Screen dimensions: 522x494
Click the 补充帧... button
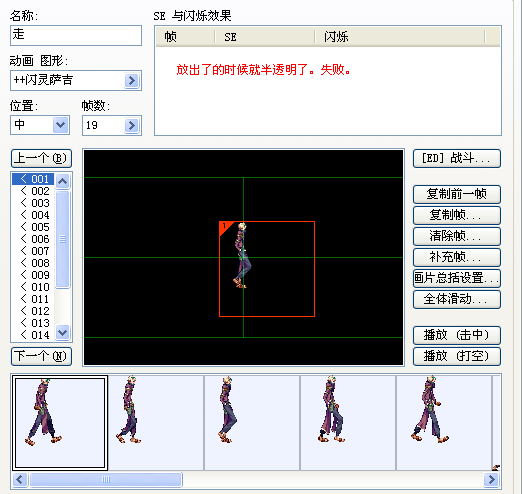(x=457, y=257)
